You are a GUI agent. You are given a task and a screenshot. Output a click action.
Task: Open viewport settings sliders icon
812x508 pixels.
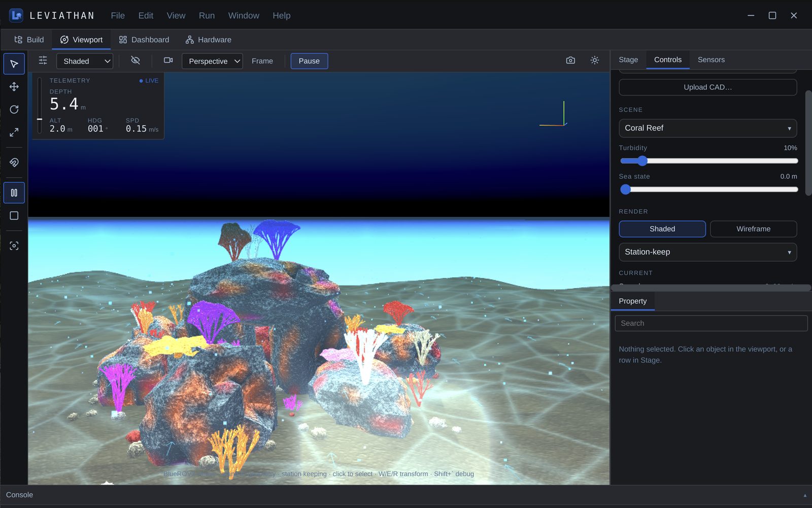click(x=43, y=60)
